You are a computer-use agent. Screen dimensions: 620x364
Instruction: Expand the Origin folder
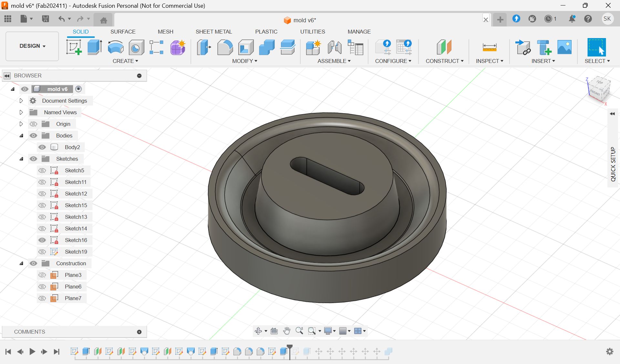click(21, 124)
